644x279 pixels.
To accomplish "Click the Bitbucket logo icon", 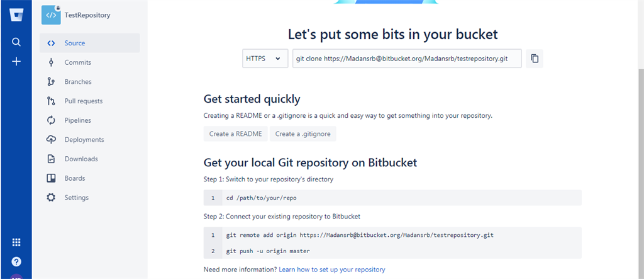I will point(16,14).
